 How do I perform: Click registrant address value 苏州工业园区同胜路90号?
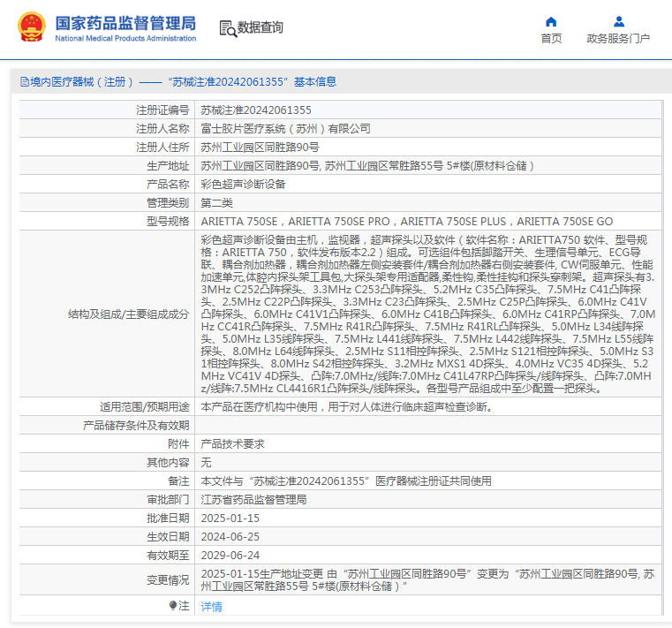(x=260, y=147)
